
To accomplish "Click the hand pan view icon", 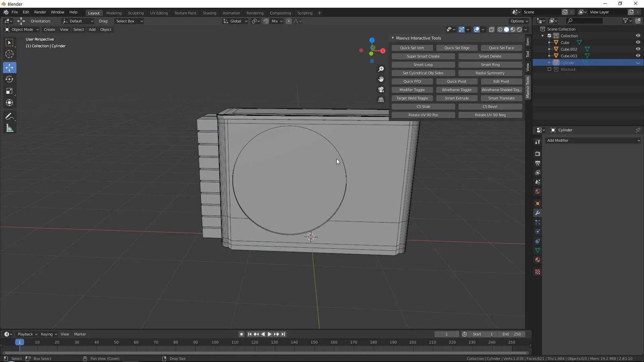I will [x=381, y=79].
